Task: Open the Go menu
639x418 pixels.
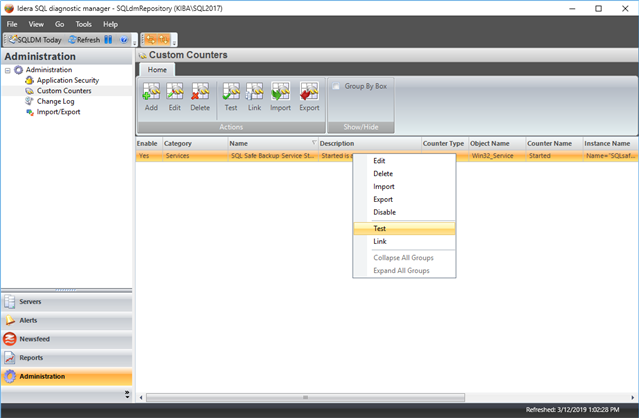Action: point(59,24)
